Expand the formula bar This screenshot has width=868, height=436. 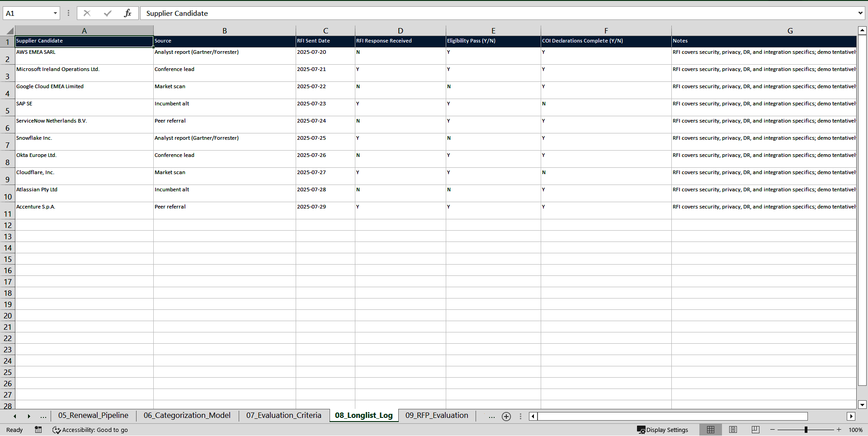(860, 13)
